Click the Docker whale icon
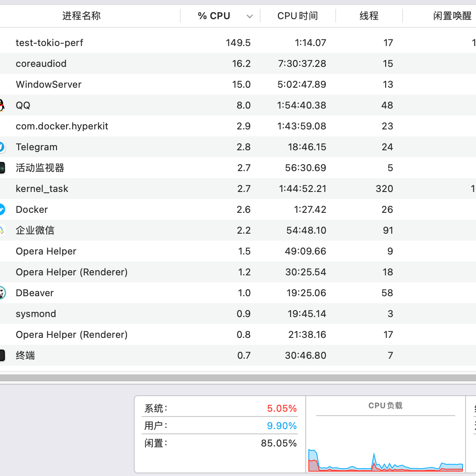The width and height of the screenshot is (476, 476). coord(2,209)
